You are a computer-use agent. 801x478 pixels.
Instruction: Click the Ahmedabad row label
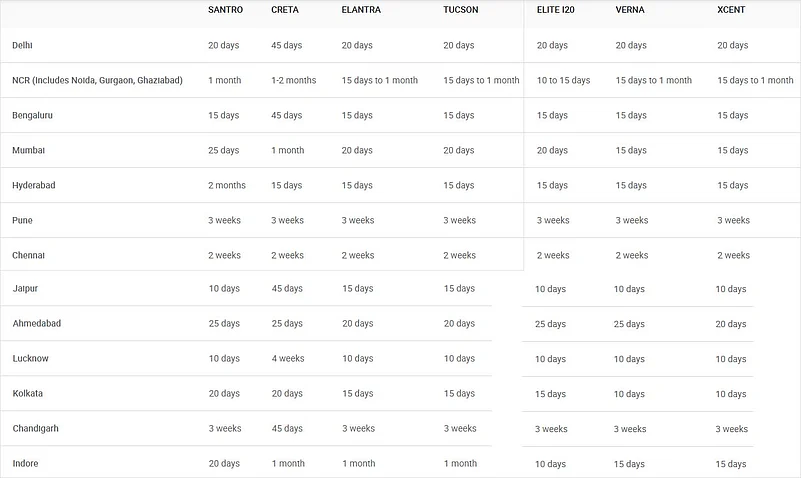point(36,324)
